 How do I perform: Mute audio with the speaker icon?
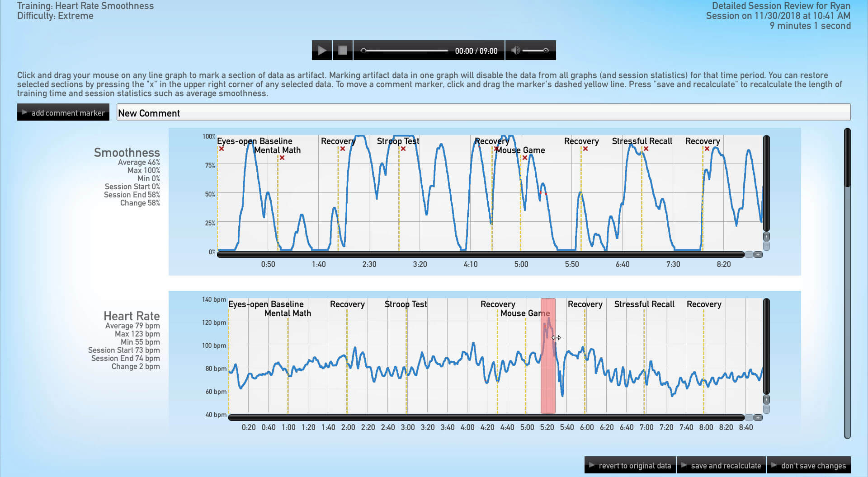515,50
